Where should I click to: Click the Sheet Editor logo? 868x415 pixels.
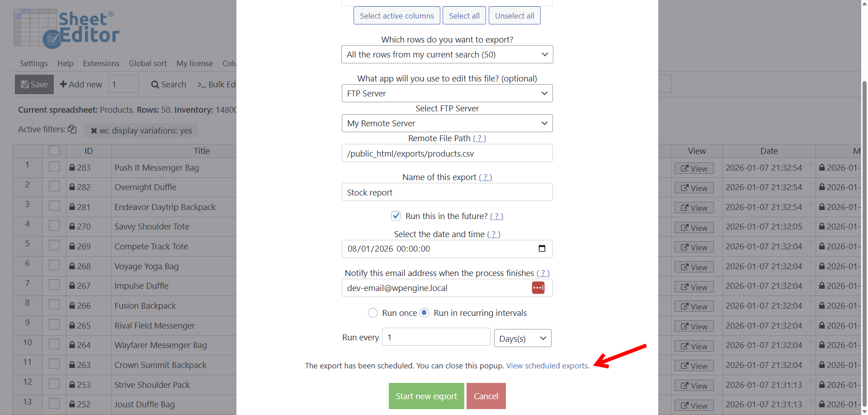66,28
